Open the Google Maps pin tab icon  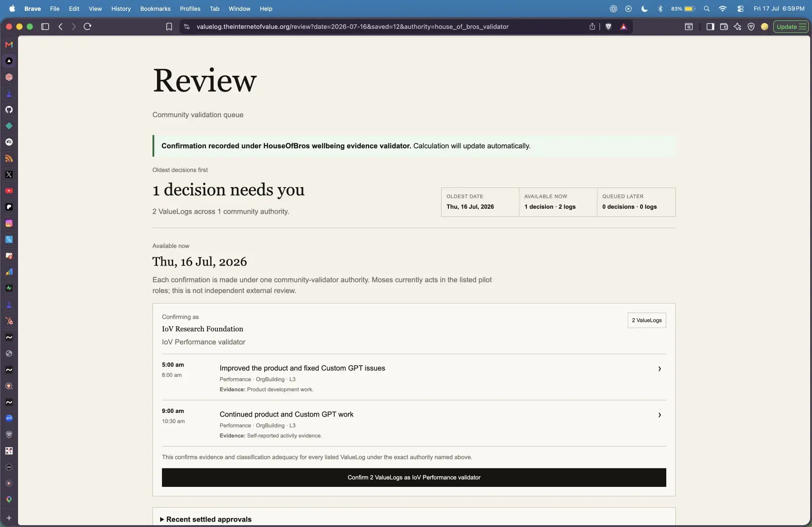9,499
